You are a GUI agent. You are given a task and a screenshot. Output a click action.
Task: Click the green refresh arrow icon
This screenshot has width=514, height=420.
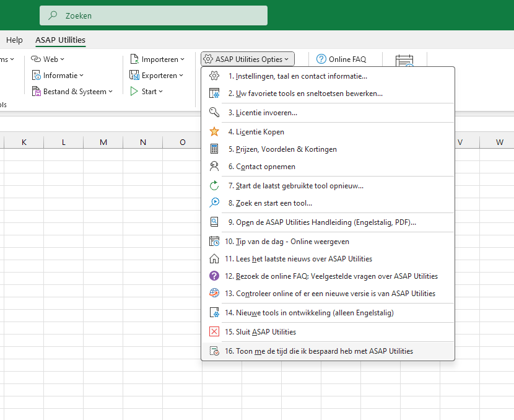(x=214, y=186)
